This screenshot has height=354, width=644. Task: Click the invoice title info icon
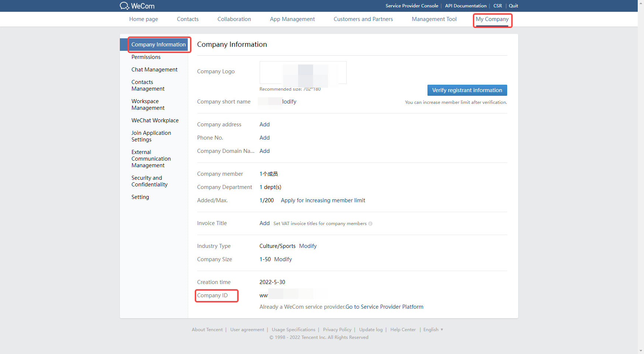370,224
